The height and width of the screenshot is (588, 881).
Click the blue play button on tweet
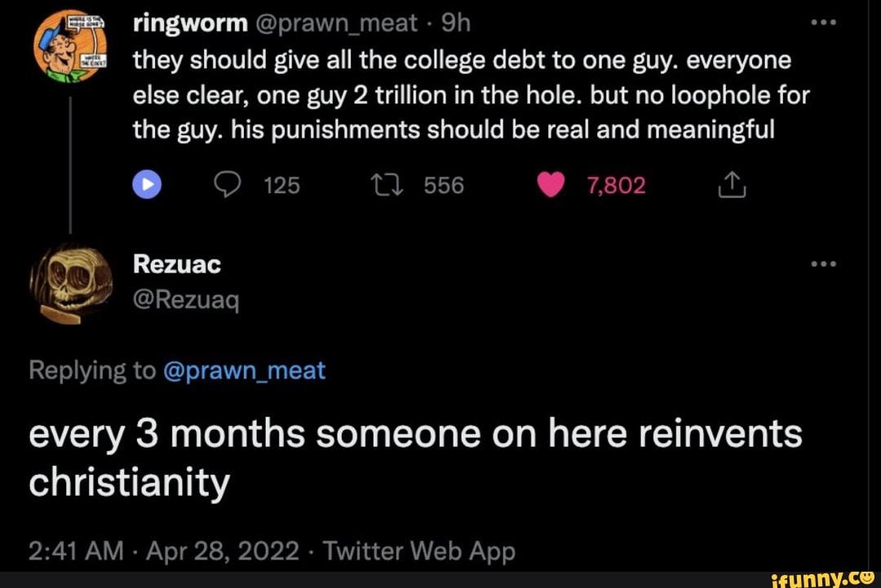click(x=147, y=184)
